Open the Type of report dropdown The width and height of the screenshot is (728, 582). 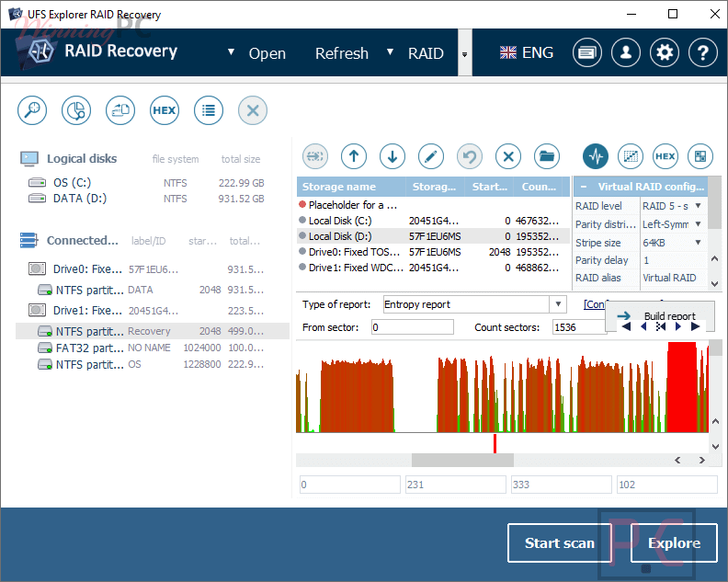(558, 304)
